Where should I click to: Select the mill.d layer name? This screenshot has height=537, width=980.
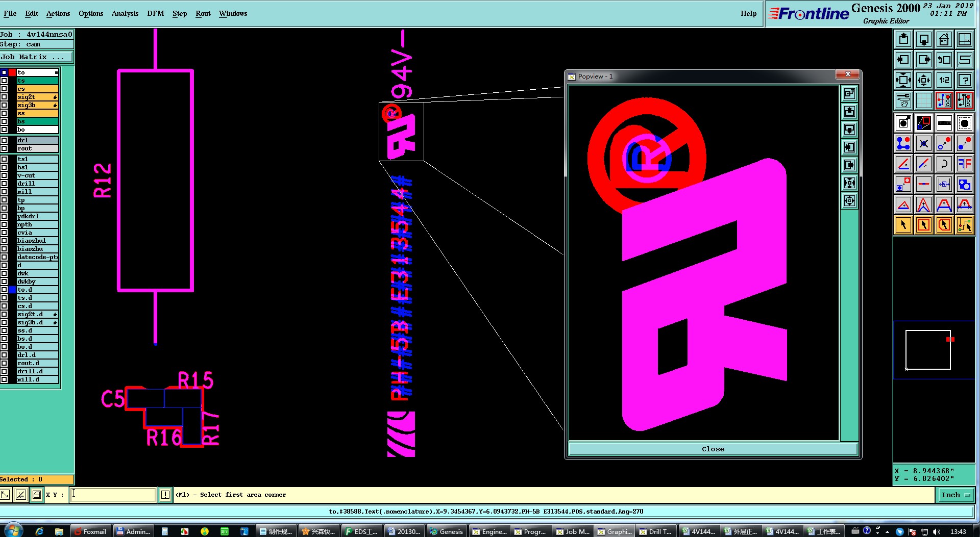[x=37, y=379]
